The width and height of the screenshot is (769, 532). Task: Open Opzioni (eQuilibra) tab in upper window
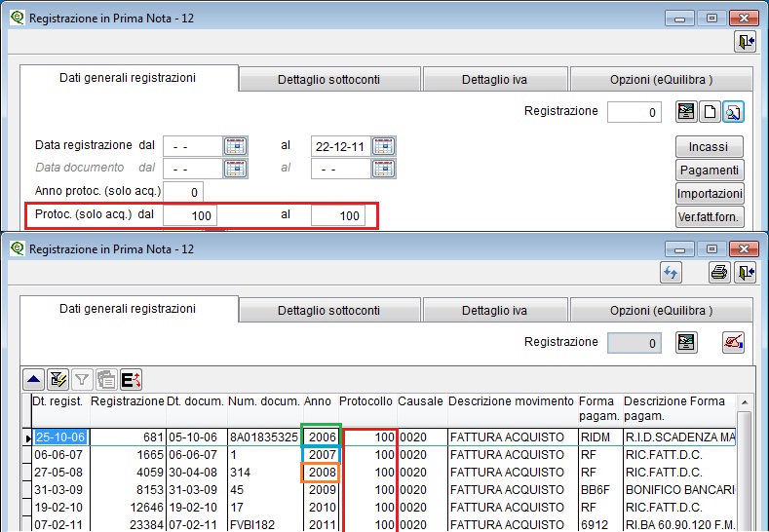661,80
